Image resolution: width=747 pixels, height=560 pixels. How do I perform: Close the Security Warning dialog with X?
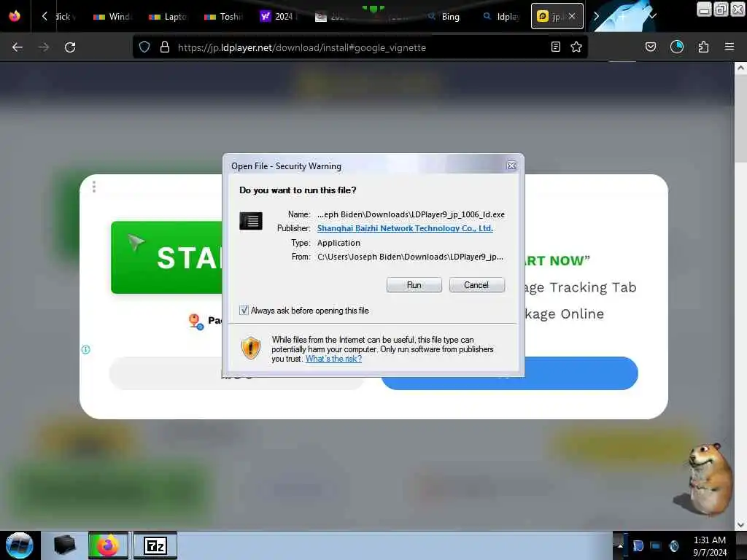(x=511, y=166)
